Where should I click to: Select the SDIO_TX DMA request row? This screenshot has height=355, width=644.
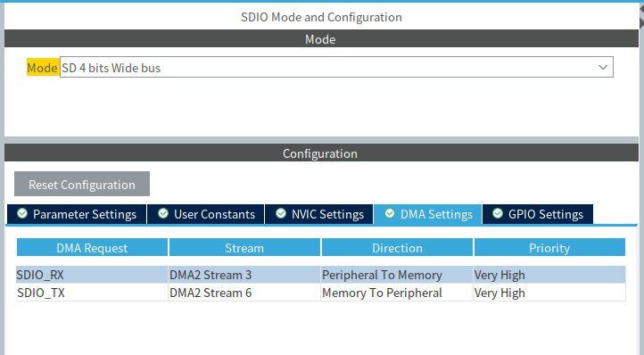(x=321, y=293)
